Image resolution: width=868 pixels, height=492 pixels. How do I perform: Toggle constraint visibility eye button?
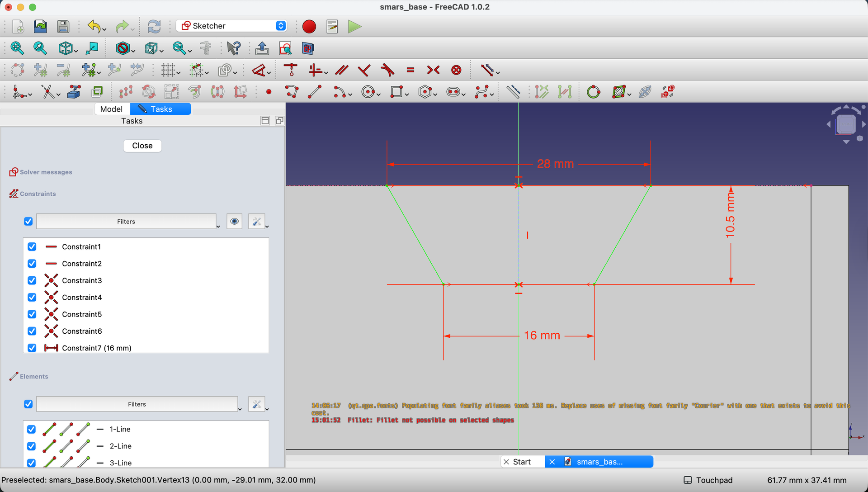[234, 221]
